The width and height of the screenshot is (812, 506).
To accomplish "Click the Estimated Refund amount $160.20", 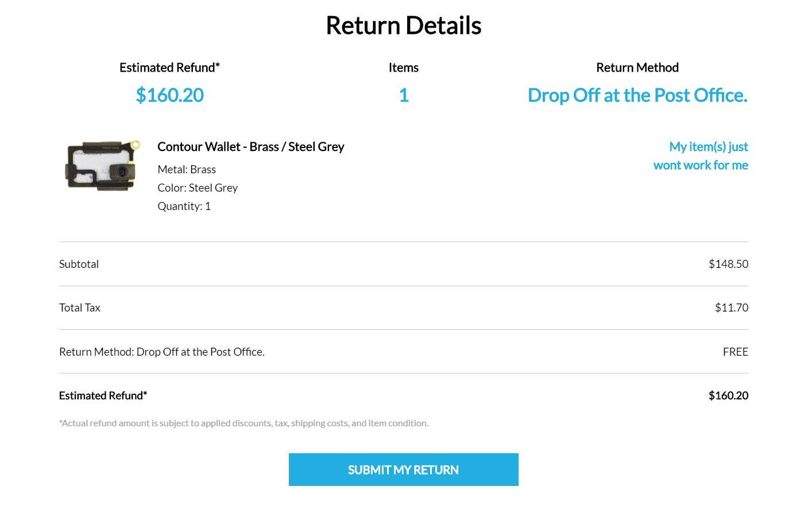I will coord(169,95).
